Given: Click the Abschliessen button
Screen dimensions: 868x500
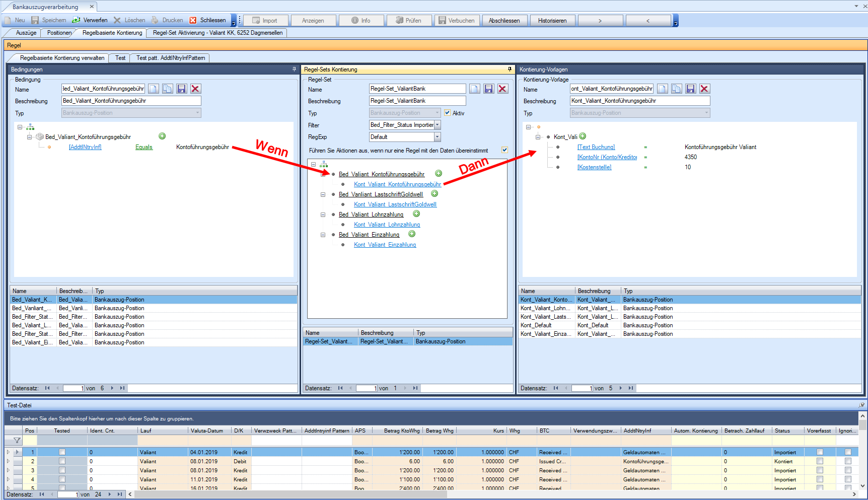Looking at the screenshot, I should pyautogui.click(x=504, y=21).
